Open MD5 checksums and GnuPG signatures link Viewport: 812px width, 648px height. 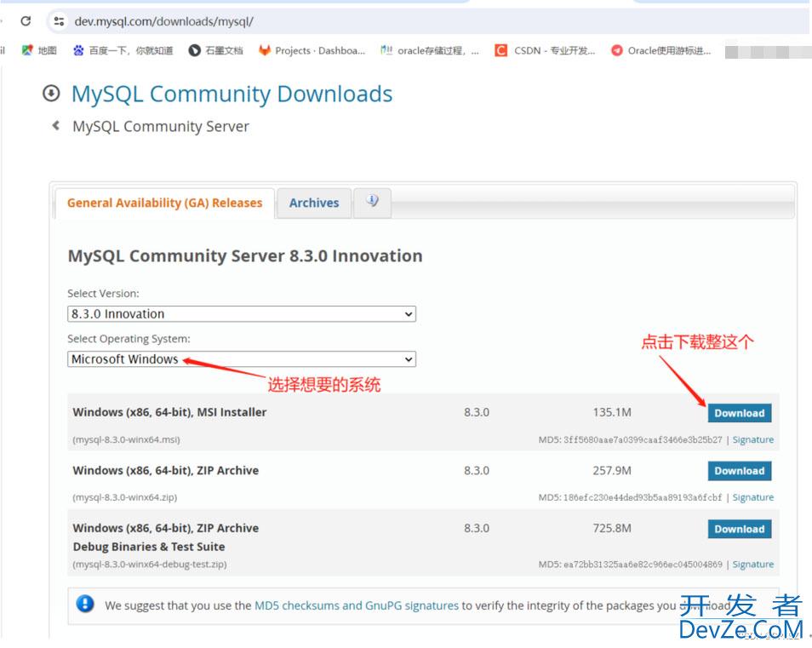[x=357, y=605]
